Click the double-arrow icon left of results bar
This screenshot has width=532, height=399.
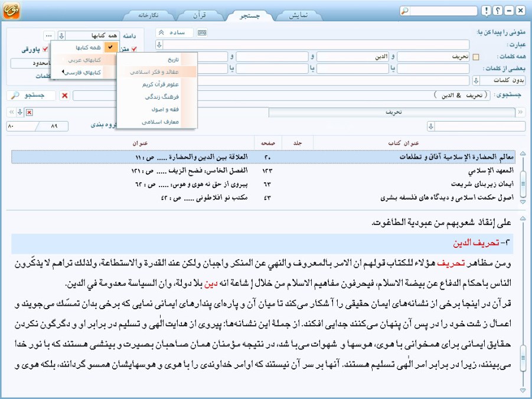tap(11, 112)
